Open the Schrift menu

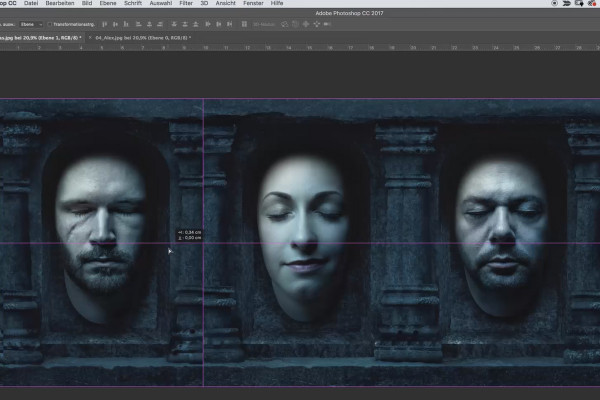(x=133, y=3)
